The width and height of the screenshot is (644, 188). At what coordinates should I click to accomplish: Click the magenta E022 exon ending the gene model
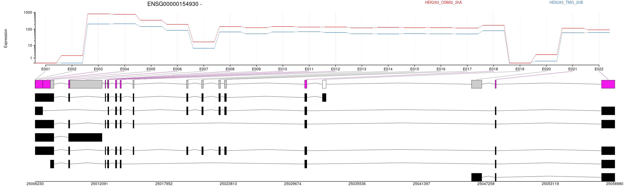click(608, 84)
